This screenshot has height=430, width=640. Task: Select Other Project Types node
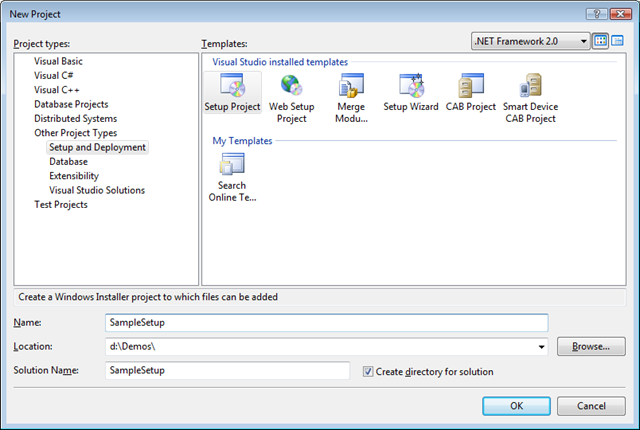(x=76, y=133)
